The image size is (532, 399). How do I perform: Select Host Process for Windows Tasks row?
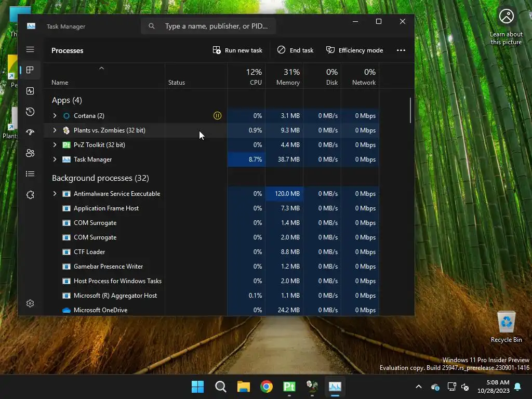(211, 281)
